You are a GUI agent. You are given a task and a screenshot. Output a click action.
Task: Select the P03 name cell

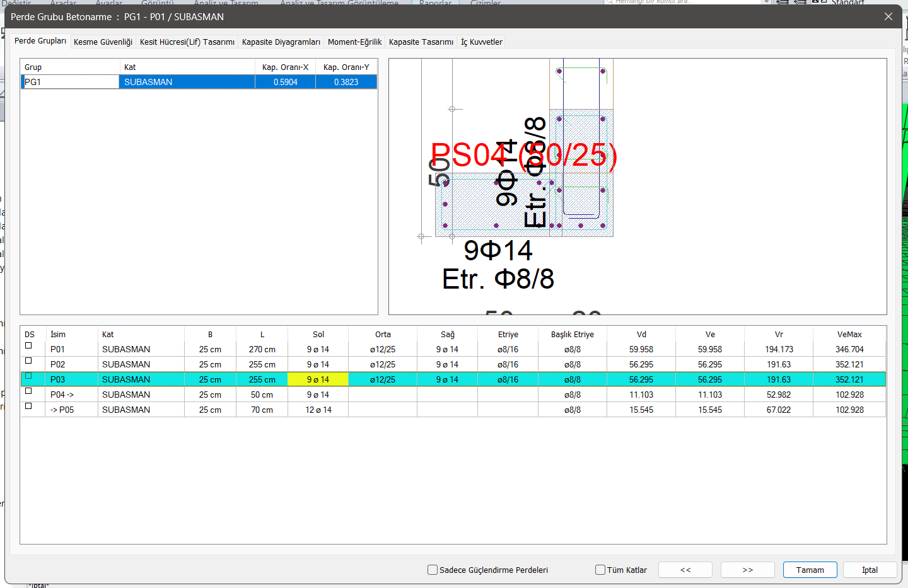coord(71,379)
